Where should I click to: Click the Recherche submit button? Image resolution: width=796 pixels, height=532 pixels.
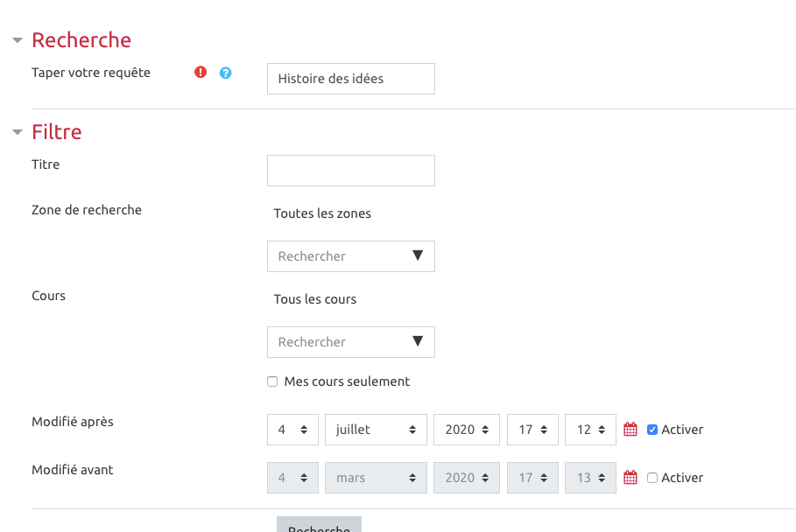pos(319,525)
